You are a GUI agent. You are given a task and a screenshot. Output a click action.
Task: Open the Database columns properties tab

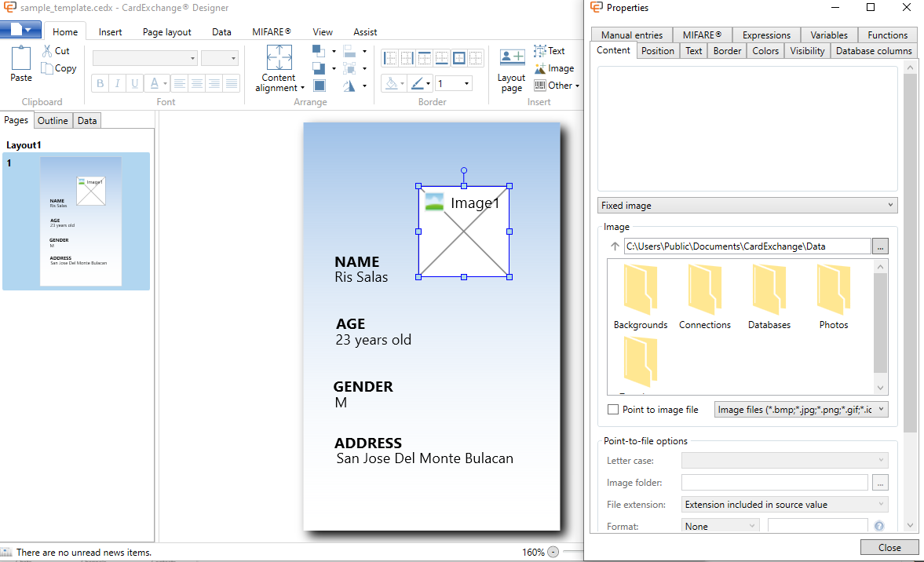click(x=873, y=51)
